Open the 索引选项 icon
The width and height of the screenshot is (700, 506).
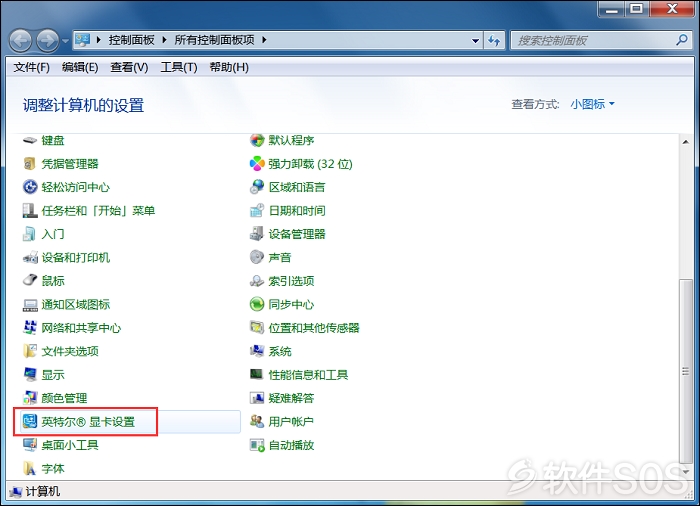click(257, 281)
